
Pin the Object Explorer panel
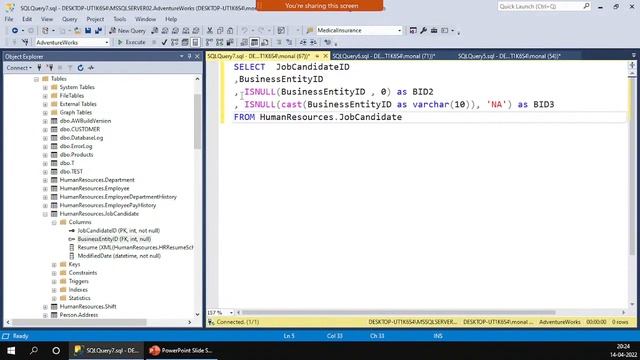189,56
